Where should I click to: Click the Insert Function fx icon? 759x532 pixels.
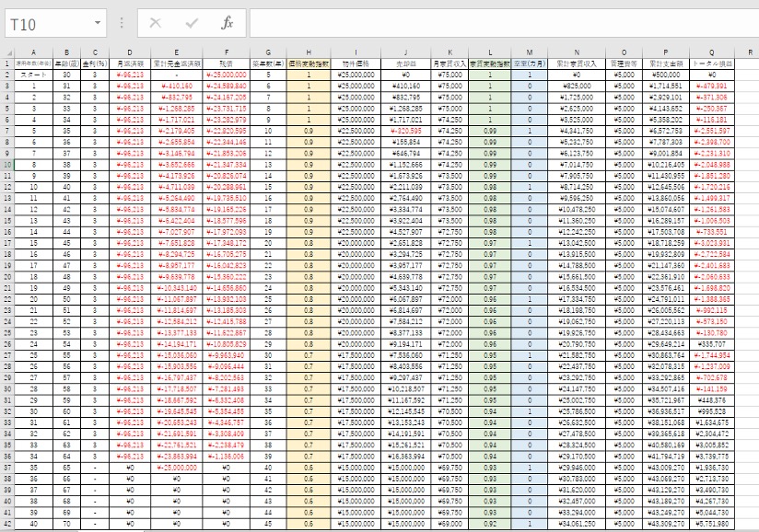[227, 23]
